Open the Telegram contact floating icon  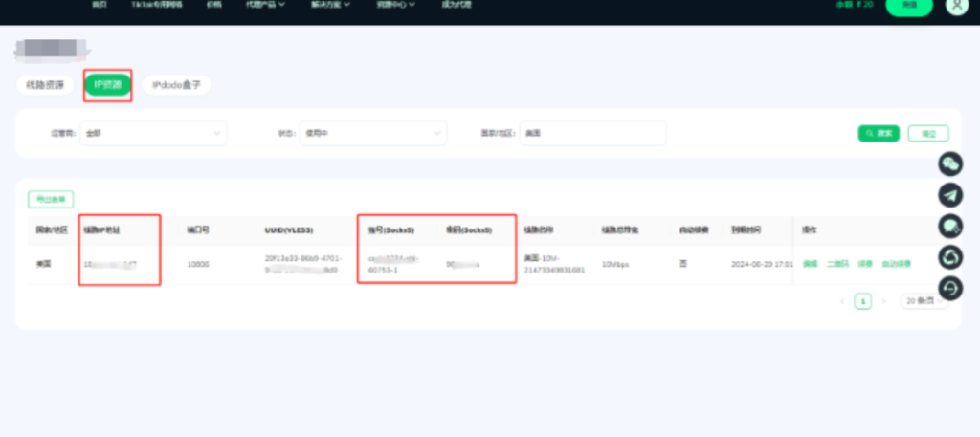950,195
